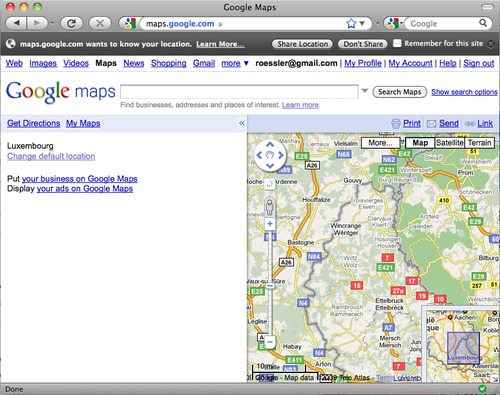Image resolution: width=500 pixels, height=395 pixels.
Task: Open Videos in the Google navigation
Action: pos(76,63)
